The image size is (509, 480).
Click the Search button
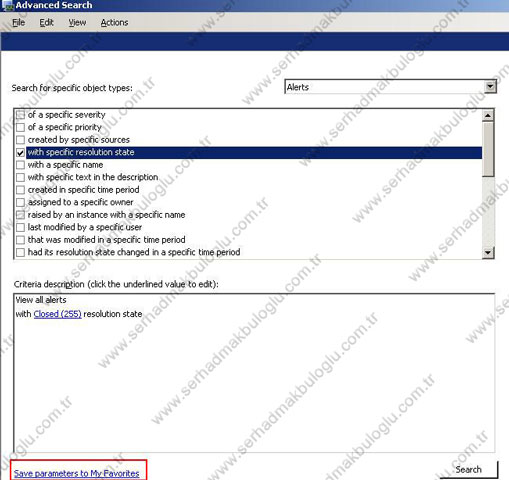click(469, 469)
